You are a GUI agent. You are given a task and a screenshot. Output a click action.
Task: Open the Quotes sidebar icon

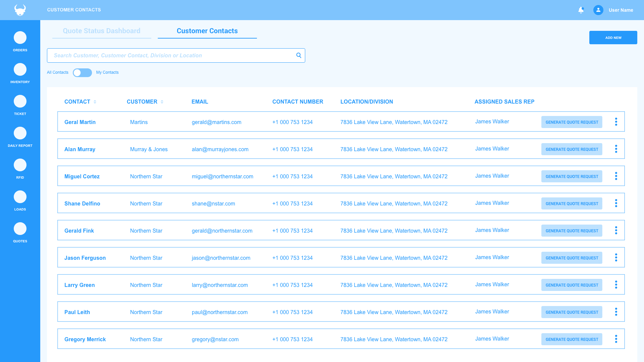[x=20, y=229]
